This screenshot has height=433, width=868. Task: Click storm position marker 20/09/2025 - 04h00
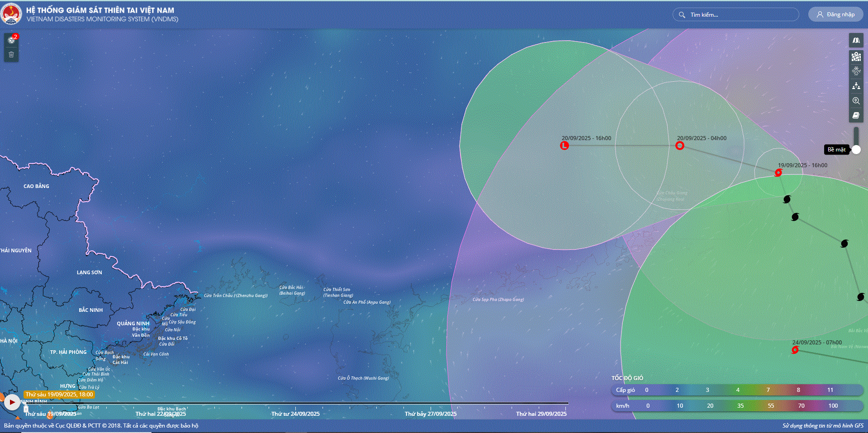click(679, 146)
